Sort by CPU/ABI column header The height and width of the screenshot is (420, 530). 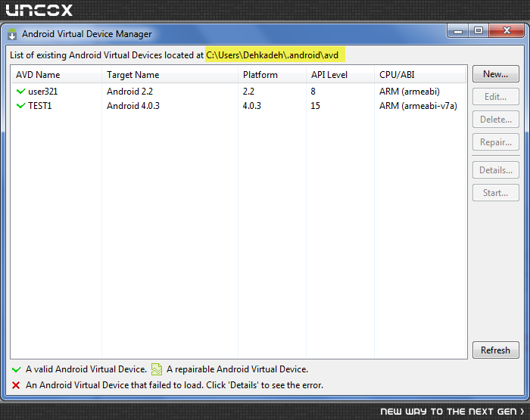(420, 75)
